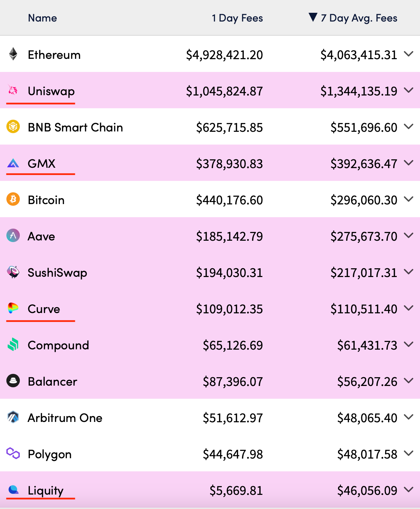Image resolution: width=420 pixels, height=509 pixels.
Task: Expand the Aave row details
Action: 409,236
